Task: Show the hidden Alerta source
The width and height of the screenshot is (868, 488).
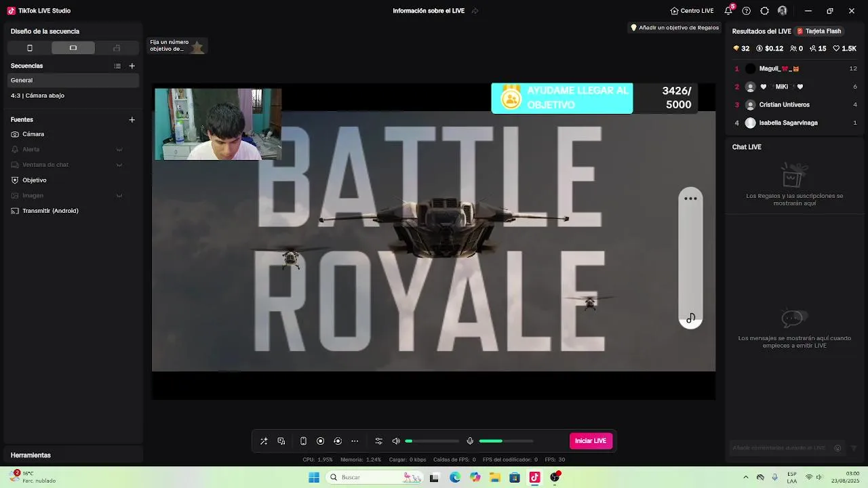Action: 119,149
